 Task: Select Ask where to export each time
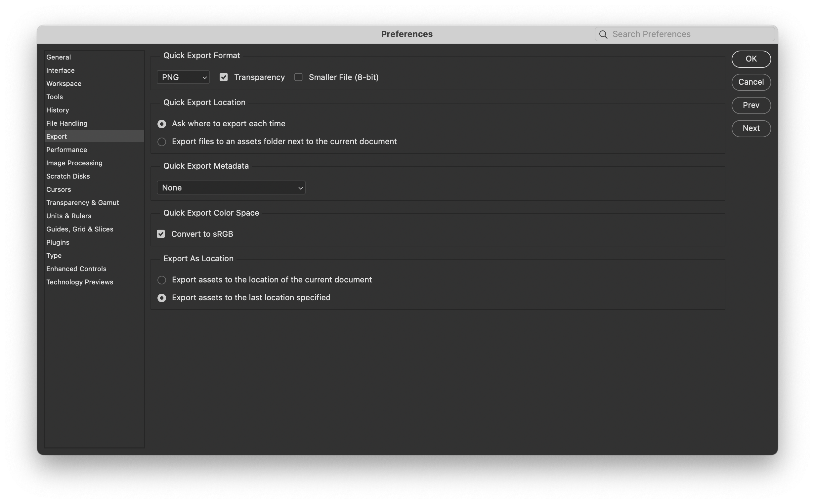pyautogui.click(x=162, y=124)
